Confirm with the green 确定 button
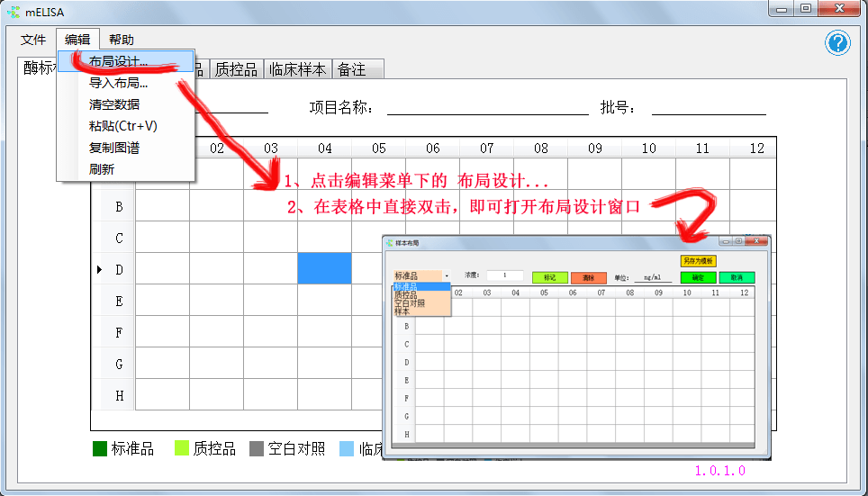 [698, 277]
